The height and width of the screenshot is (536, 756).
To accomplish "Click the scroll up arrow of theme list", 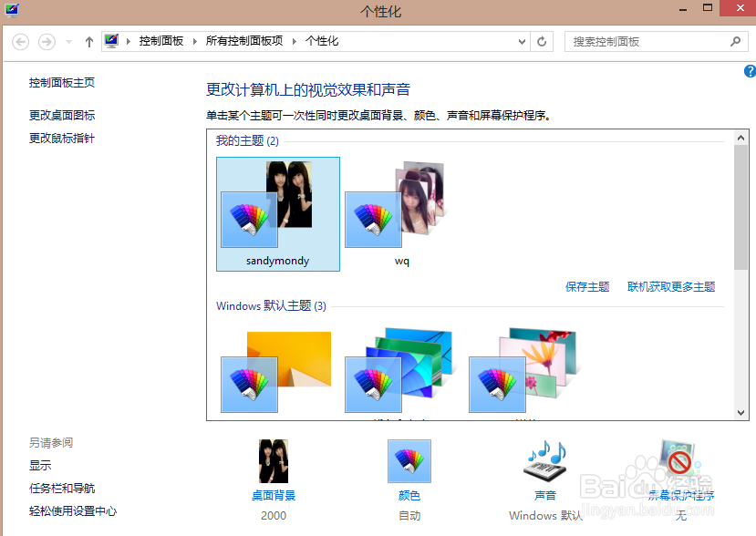I will click(741, 138).
